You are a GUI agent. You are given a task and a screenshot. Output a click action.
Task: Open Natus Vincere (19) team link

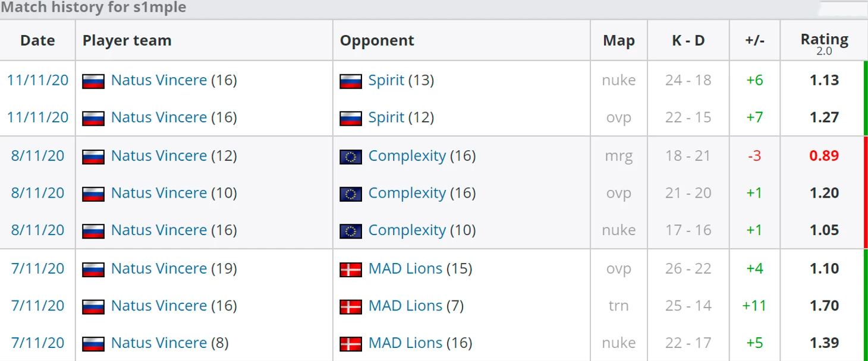pyautogui.click(x=159, y=268)
